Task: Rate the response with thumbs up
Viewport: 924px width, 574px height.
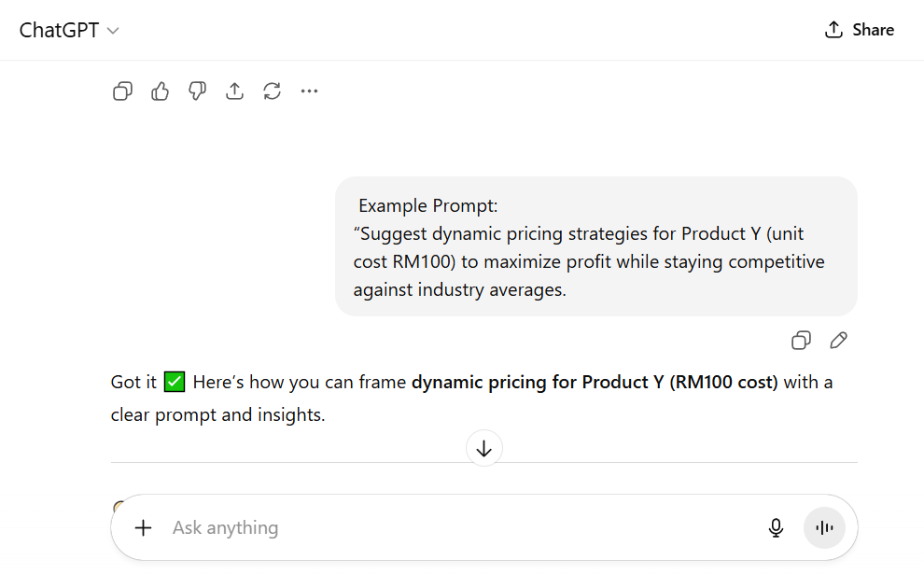Action: click(x=160, y=91)
